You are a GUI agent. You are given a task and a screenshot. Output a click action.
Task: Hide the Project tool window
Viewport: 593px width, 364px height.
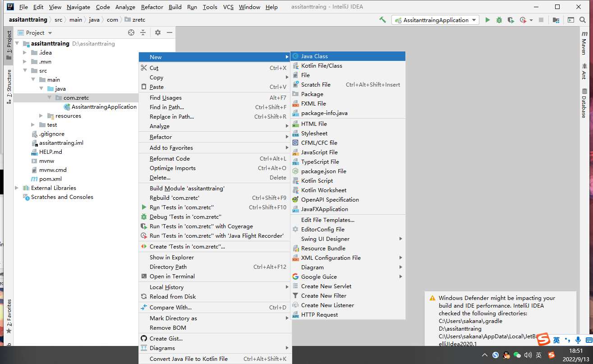[x=170, y=32]
